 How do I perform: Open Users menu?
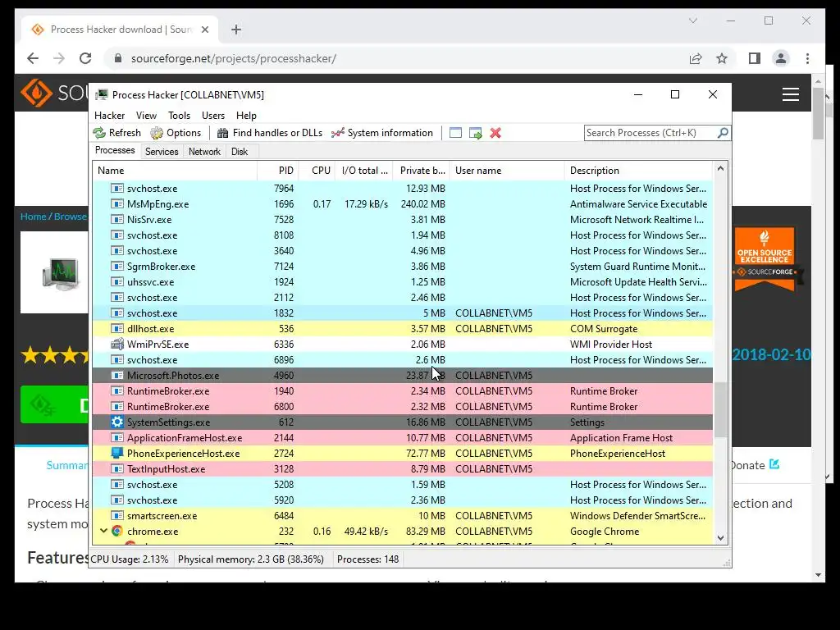click(213, 116)
